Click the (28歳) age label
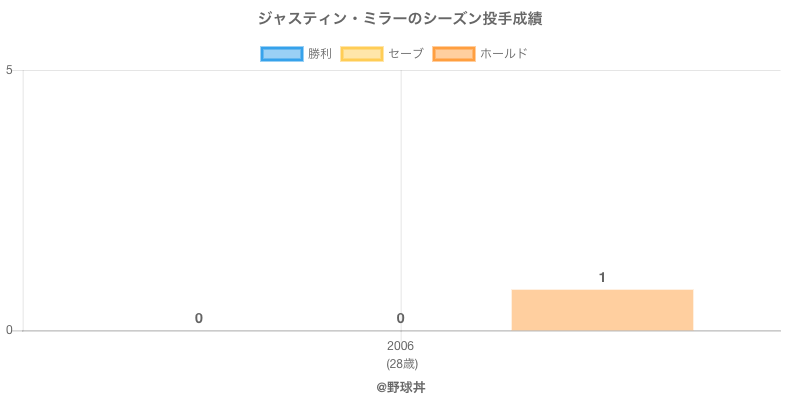The height and width of the screenshot is (400, 800). pos(401,363)
